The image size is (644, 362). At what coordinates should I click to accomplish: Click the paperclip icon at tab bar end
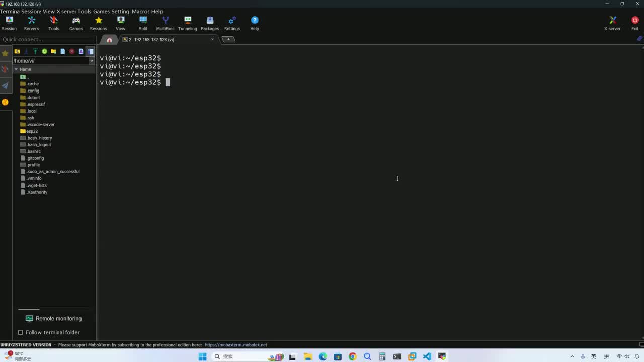pyautogui.click(x=639, y=39)
